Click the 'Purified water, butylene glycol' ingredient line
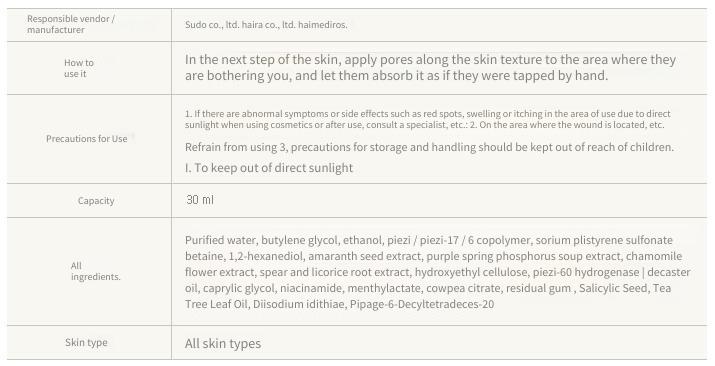 pyautogui.click(x=429, y=240)
